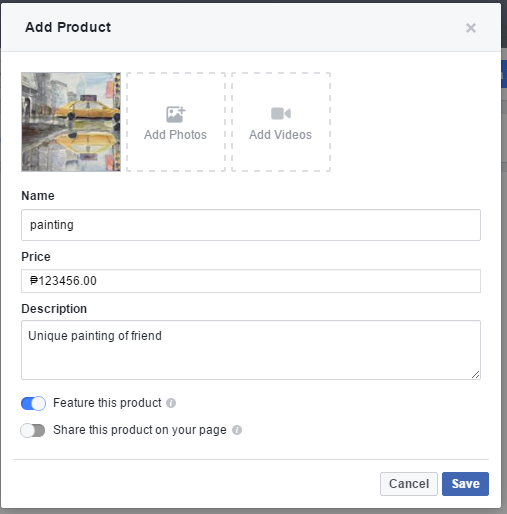The image size is (507, 514).
Task: Cancel adding the product
Action: point(409,484)
